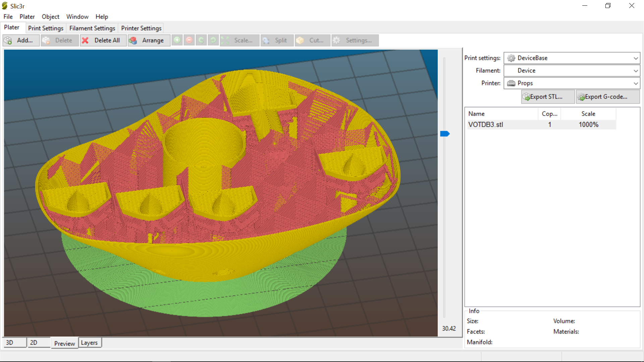Expand the Filament preset dropdown
Image resolution: width=644 pixels, height=362 pixels.
(x=572, y=71)
